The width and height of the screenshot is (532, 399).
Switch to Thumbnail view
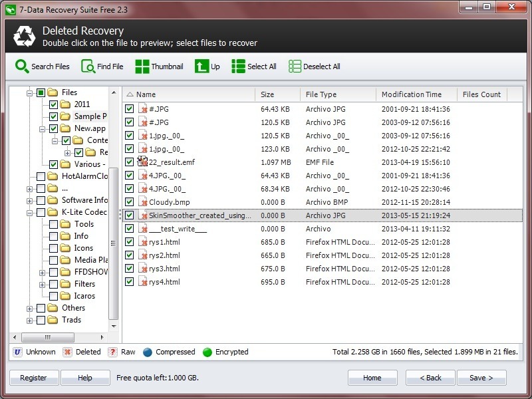[143, 66]
